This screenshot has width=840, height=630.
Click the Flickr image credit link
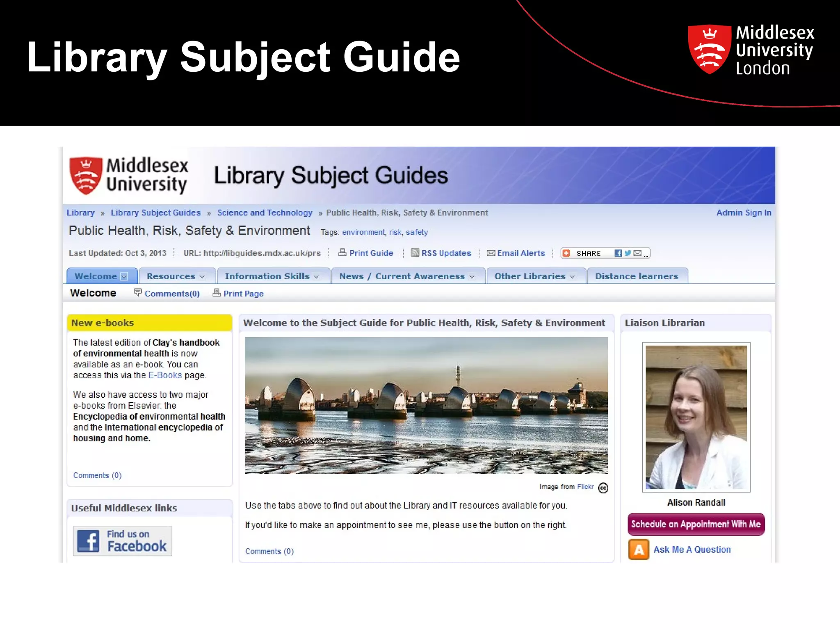pyautogui.click(x=585, y=486)
